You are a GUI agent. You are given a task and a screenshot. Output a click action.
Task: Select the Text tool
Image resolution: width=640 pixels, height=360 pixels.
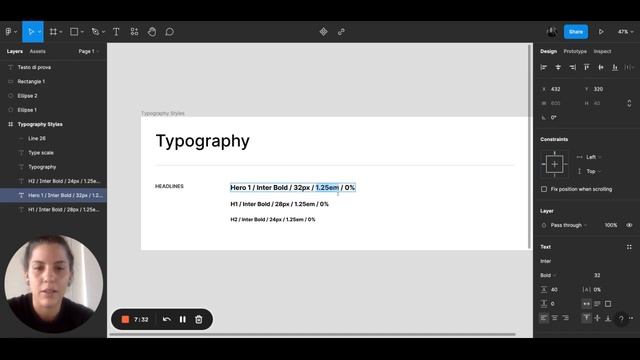pyautogui.click(x=116, y=31)
